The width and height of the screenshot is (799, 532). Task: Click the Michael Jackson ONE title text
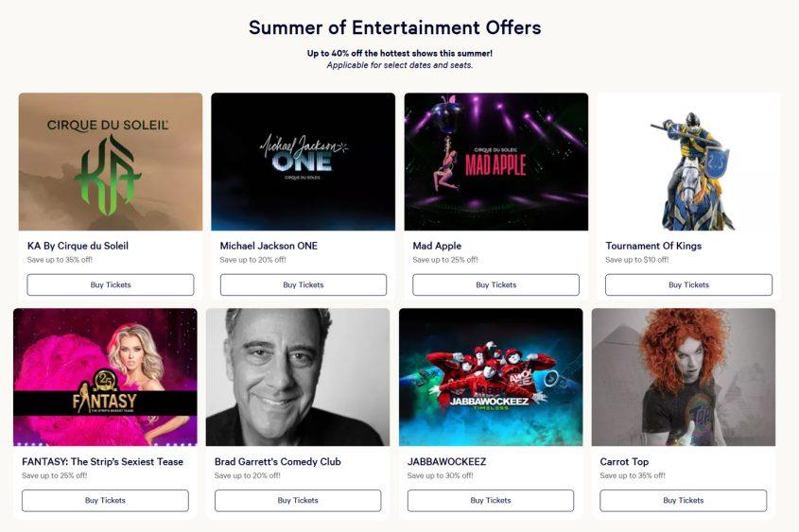[269, 246]
